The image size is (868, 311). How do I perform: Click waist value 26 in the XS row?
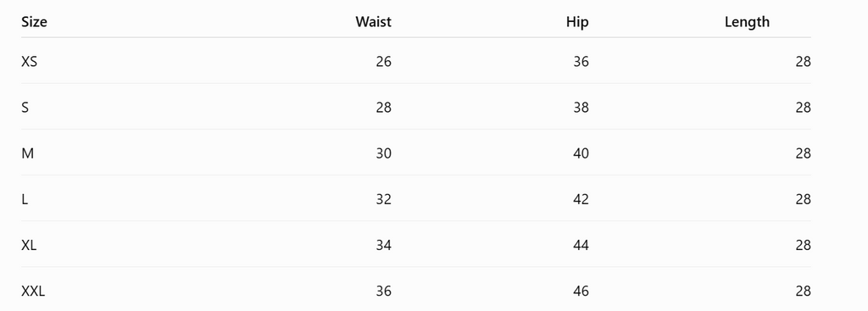click(x=383, y=61)
